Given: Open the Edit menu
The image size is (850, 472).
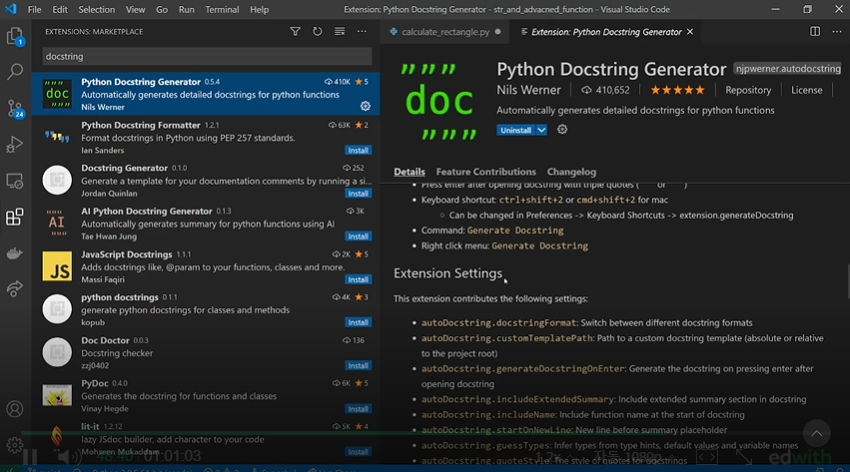Looking at the screenshot, I should point(60,9).
